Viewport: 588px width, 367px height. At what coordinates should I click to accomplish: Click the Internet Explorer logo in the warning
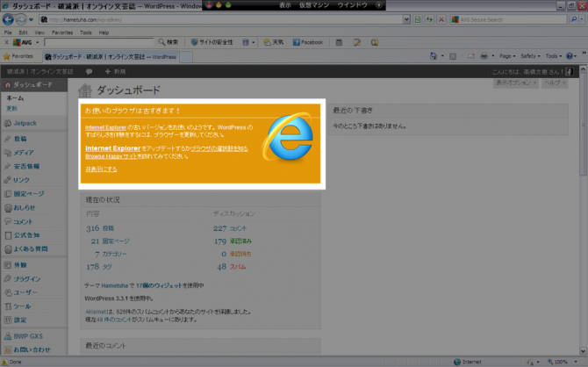[x=289, y=137]
